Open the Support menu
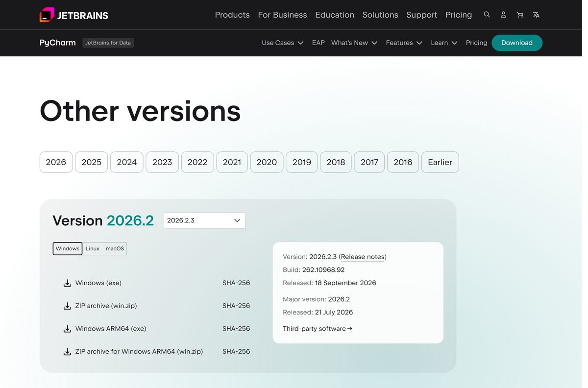This screenshot has width=588, height=388. pyautogui.click(x=421, y=15)
